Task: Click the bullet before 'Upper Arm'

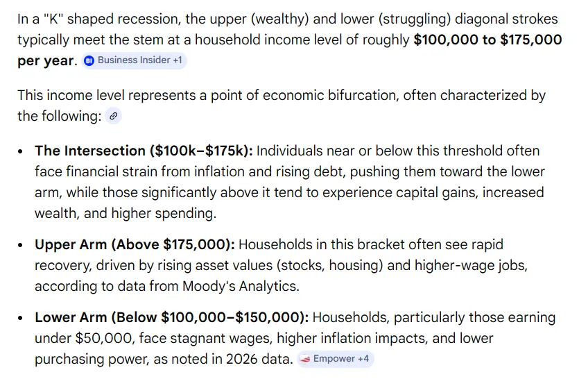Action: point(23,245)
